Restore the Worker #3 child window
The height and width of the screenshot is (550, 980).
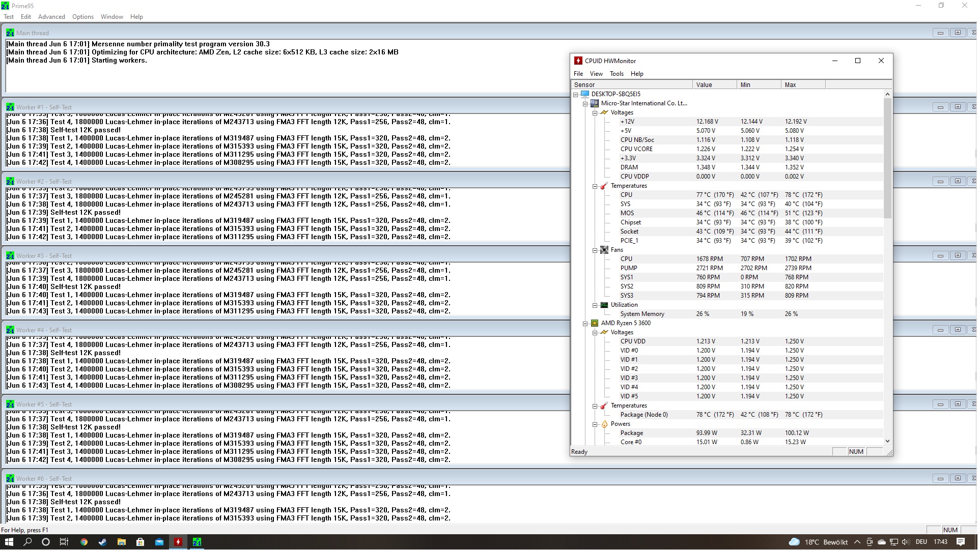click(958, 255)
